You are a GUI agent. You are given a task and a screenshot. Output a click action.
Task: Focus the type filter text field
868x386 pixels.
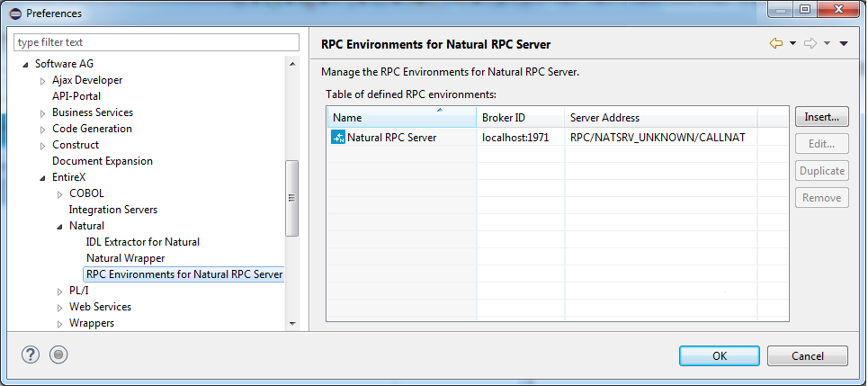(157, 42)
